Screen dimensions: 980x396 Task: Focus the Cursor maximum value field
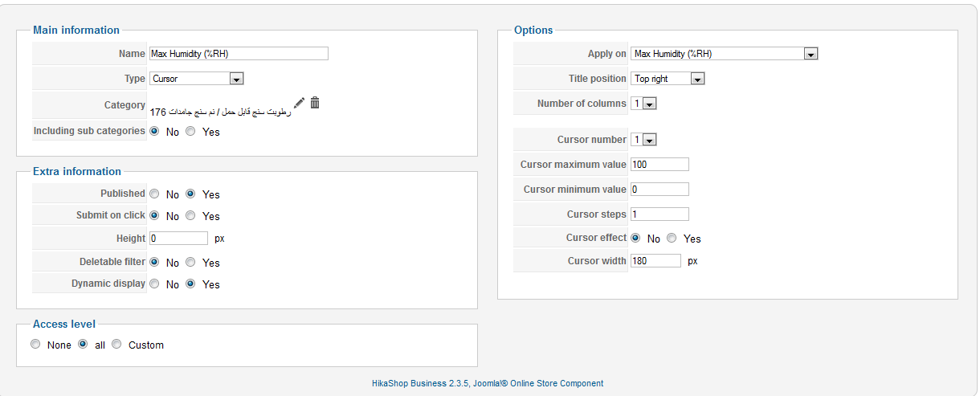click(659, 165)
